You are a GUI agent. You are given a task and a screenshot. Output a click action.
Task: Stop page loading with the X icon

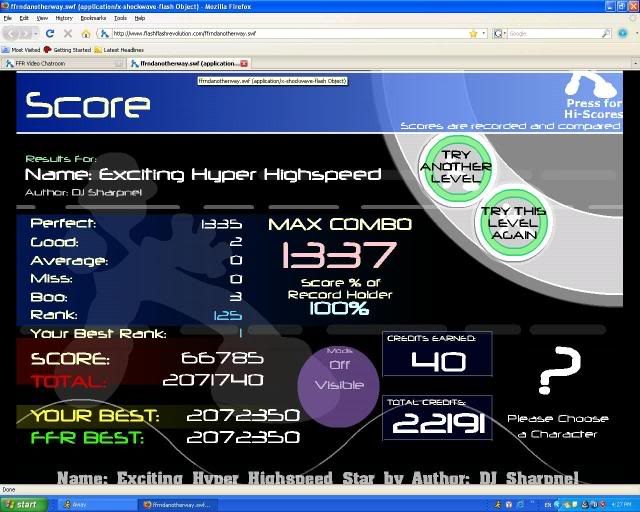click(x=68, y=33)
